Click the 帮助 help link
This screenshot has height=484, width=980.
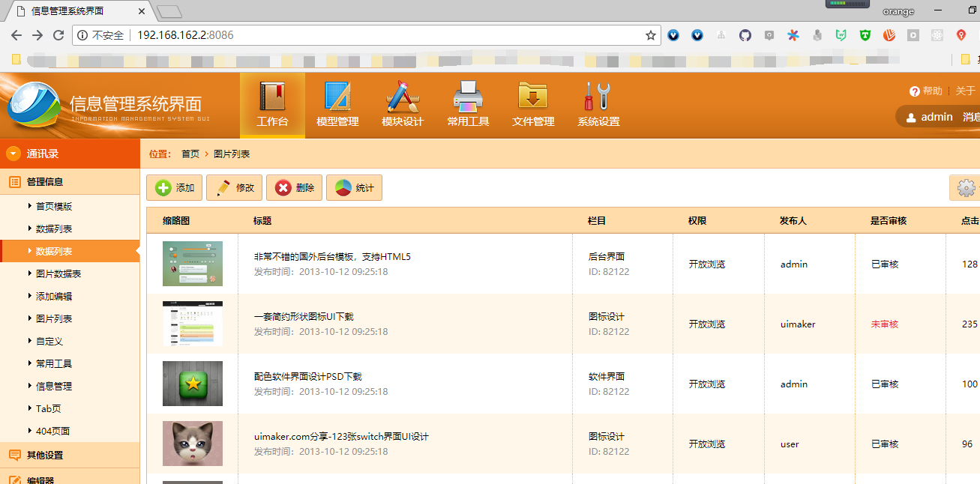click(926, 91)
